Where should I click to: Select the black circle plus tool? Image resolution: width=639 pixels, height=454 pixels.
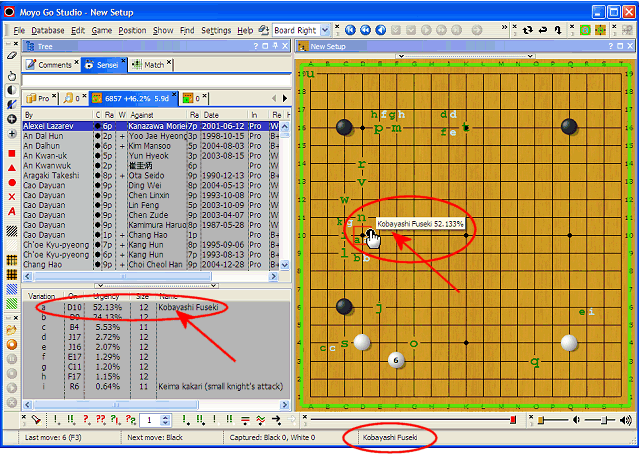coord(12,119)
